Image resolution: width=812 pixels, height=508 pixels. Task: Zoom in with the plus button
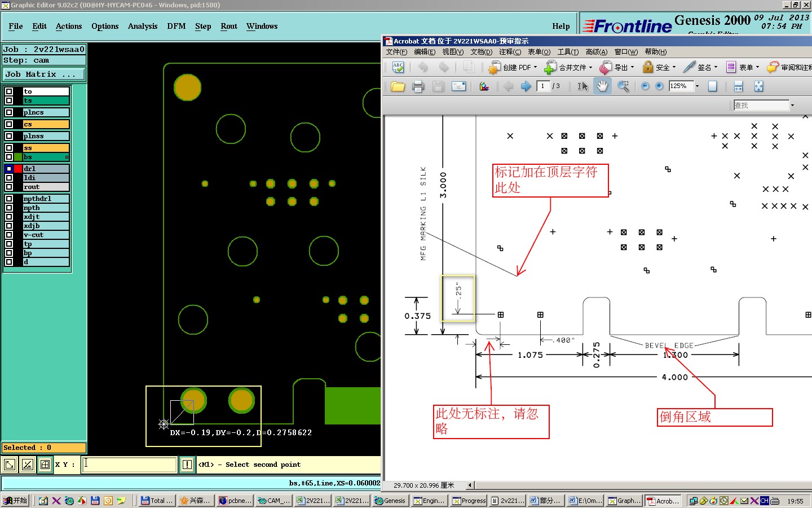[659, 86]
